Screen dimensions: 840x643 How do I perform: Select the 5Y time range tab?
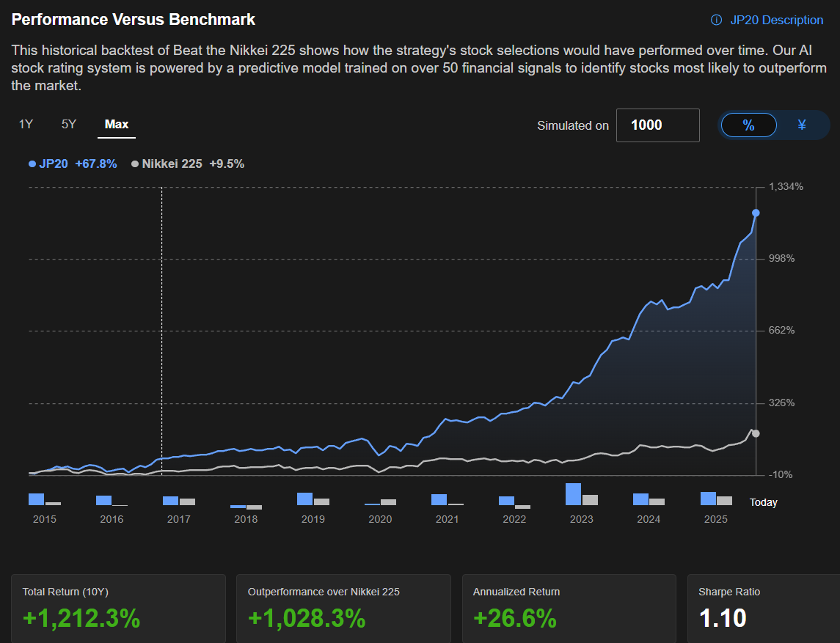pos(69,124)
